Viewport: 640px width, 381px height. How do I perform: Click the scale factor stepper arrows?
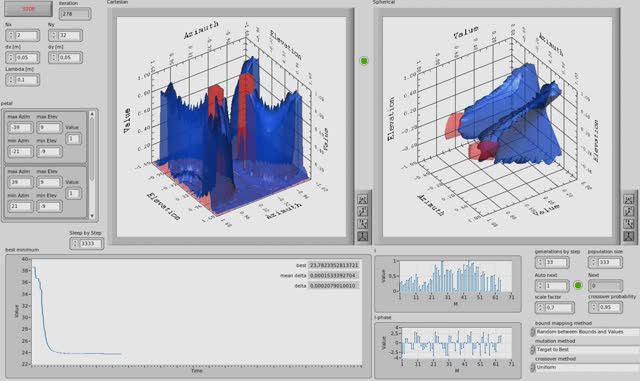tap(540, 307)
